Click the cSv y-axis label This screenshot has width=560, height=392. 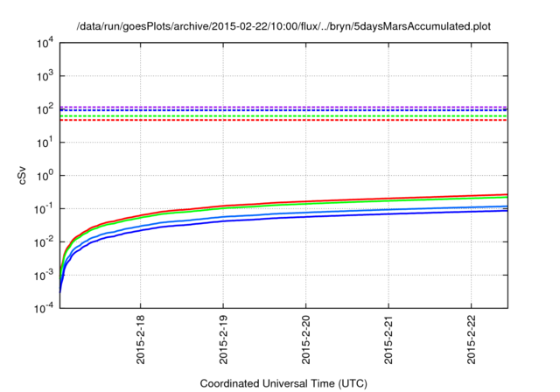pos(23,174)
